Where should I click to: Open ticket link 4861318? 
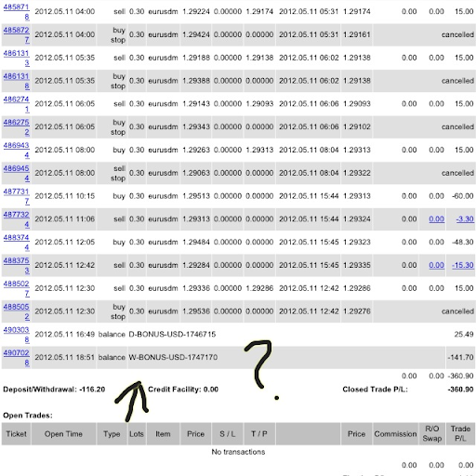point(17,81)
